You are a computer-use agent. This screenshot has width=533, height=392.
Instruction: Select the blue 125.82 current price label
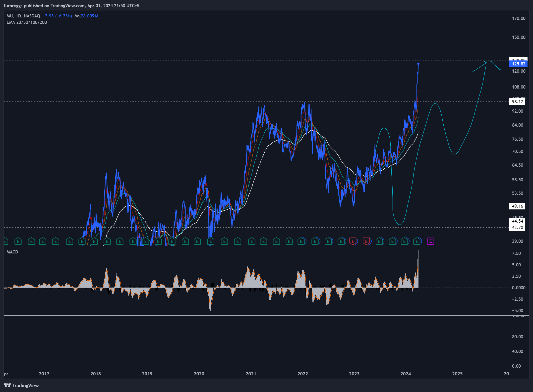[518, 64]
